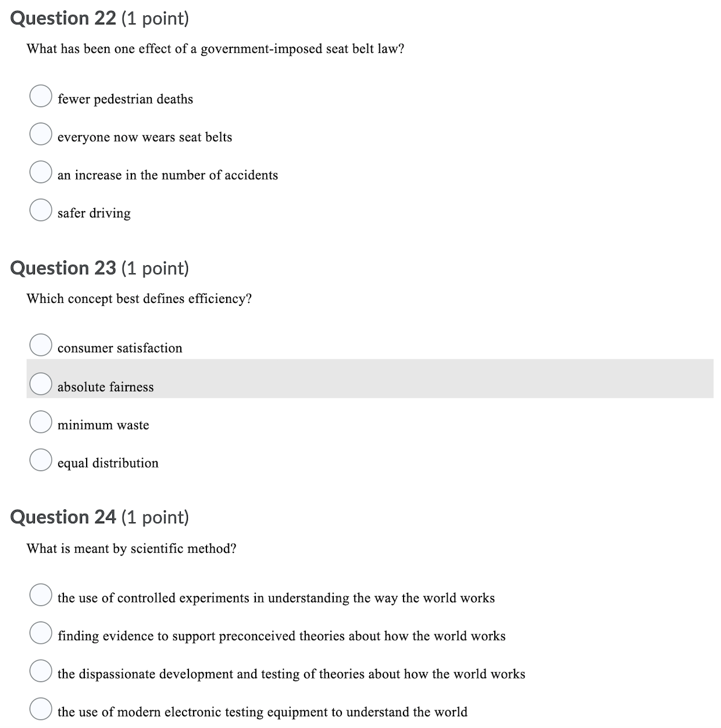This screenshot has height=728, width=721.
Task: Select 'equal distribution' for Question 23
Action: tap(40, 460)
